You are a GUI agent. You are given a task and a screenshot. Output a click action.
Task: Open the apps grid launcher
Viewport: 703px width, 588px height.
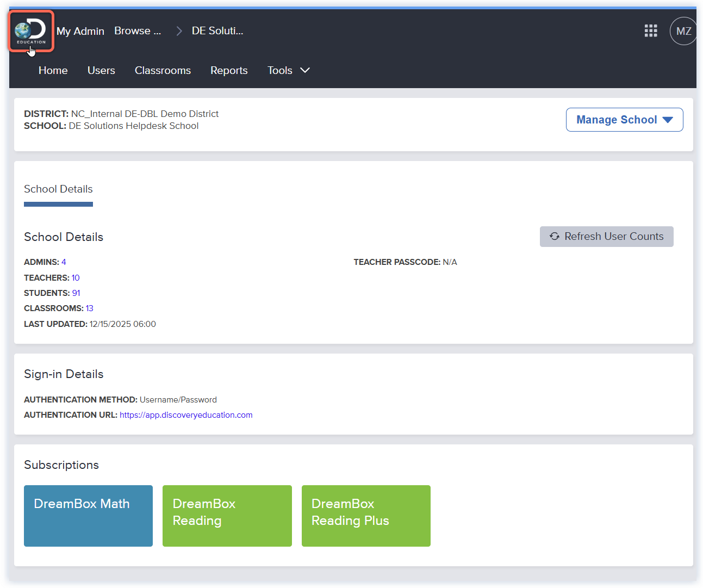point(651,30)
